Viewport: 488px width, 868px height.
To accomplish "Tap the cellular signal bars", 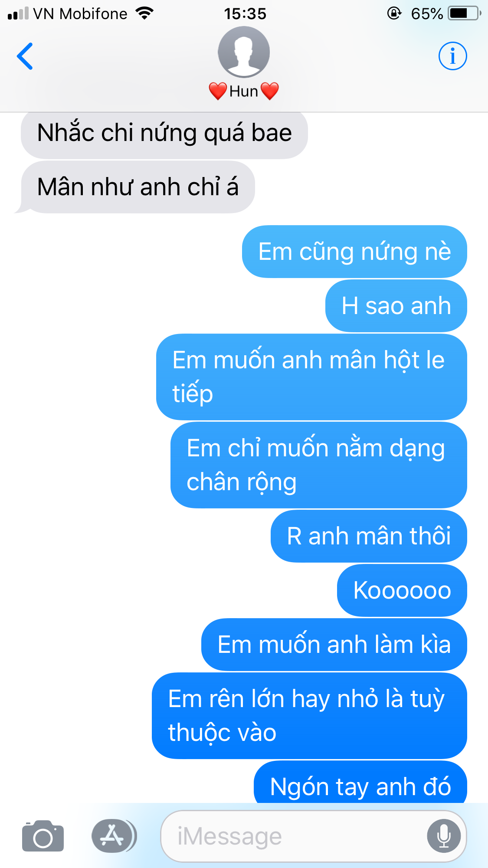I will click(x=18, y=13).
